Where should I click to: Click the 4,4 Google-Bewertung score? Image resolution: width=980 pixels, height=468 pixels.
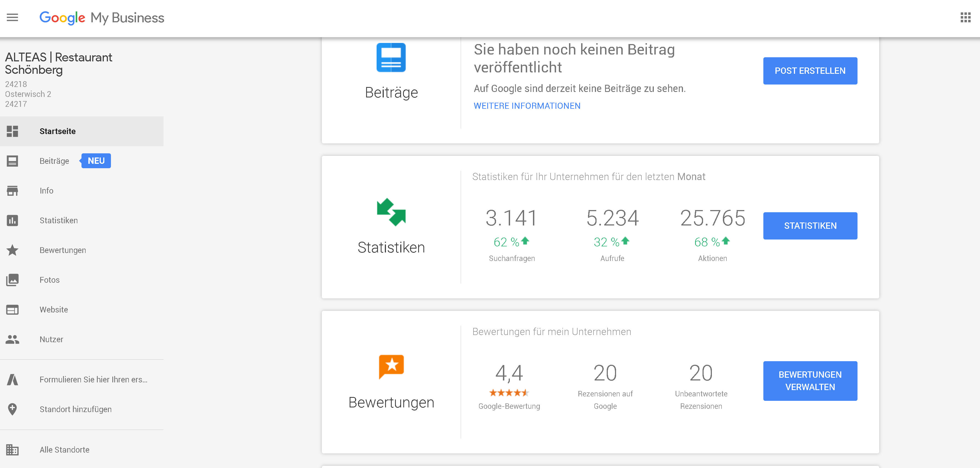509,373
